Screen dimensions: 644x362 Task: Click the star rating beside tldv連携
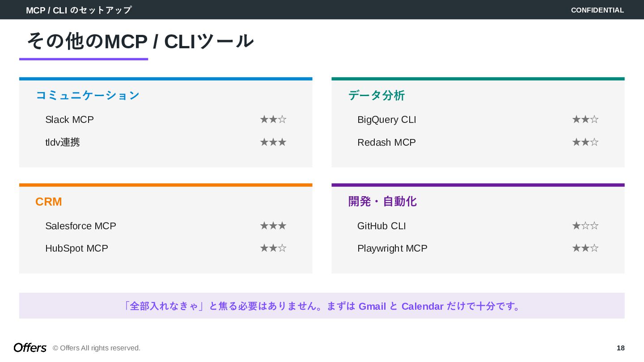coord(273,142)
